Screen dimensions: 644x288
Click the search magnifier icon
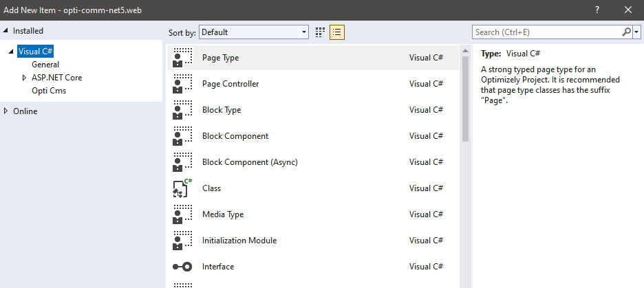click(627, 32)
